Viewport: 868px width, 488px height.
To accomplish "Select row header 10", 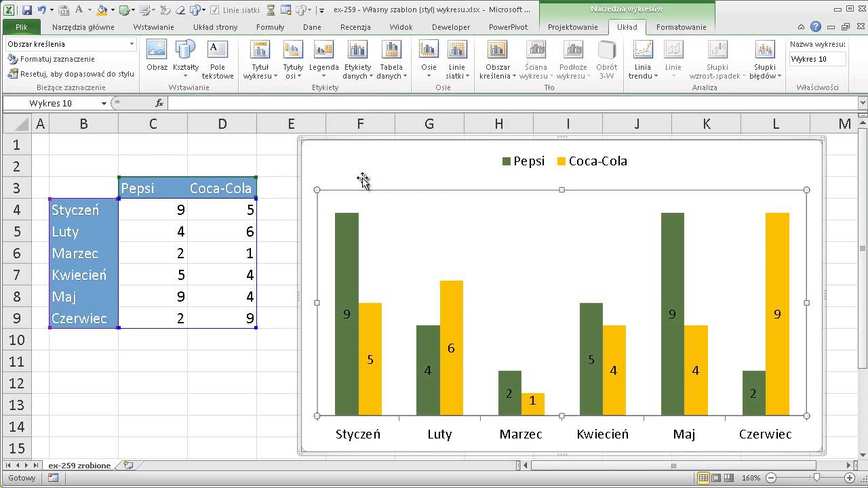I will 17,340.
